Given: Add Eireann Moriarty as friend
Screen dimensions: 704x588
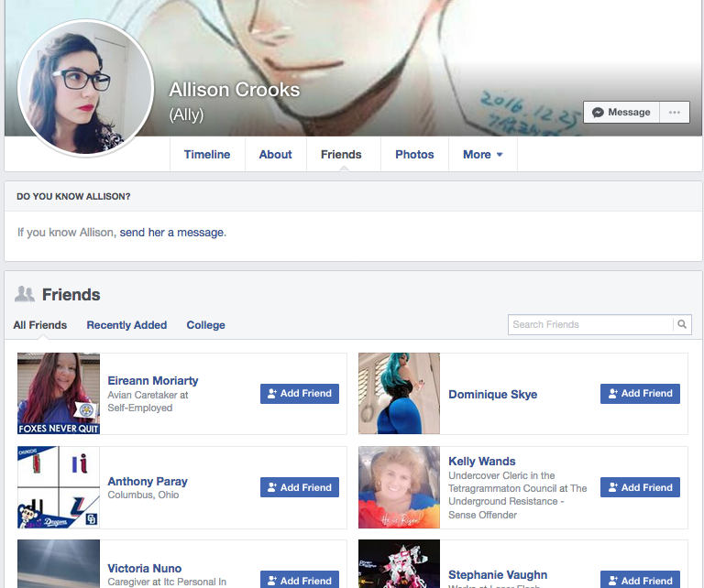Looking at the screenshot, I should (300, 393).
